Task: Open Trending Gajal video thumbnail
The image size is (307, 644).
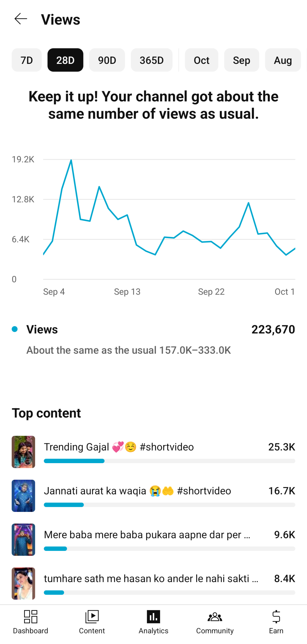Action: click(23, 452)
